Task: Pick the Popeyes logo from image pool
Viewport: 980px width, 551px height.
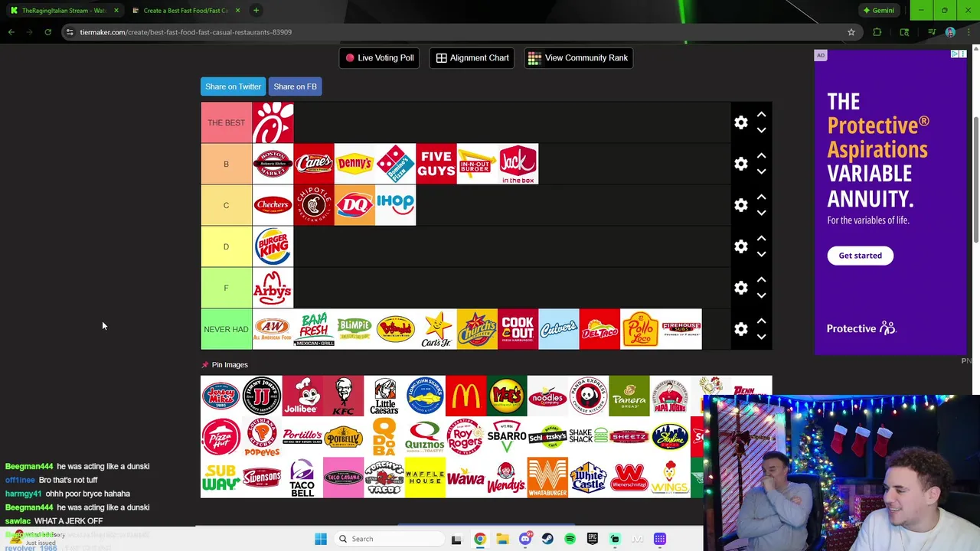Action: tap(262, 437)
